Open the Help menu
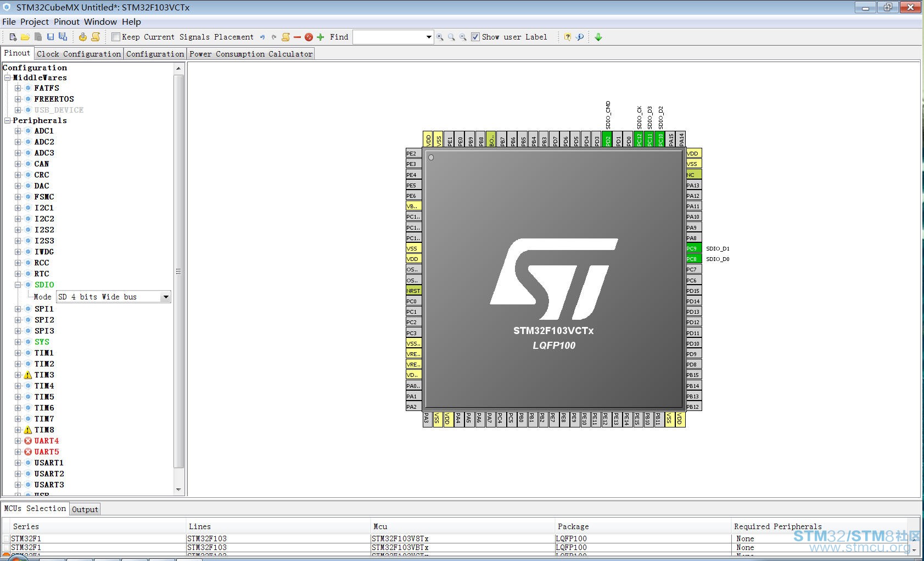This screenshot has height=561, width=924. (131, 21)
